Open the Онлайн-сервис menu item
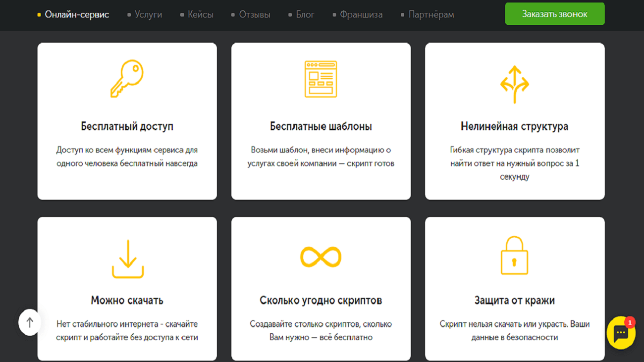This screenshot has width=644, height=362. [76, 15]
